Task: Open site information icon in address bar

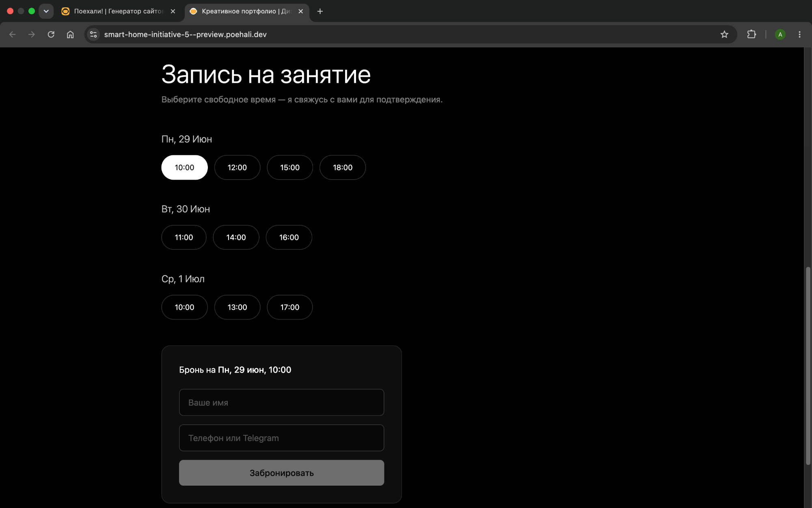Action: coord(93,35)
